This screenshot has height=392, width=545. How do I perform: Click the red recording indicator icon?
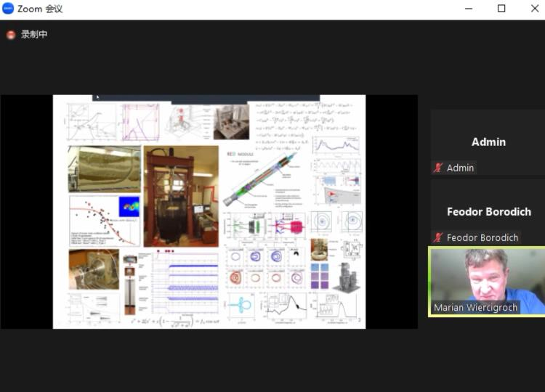tap(11, 35)
